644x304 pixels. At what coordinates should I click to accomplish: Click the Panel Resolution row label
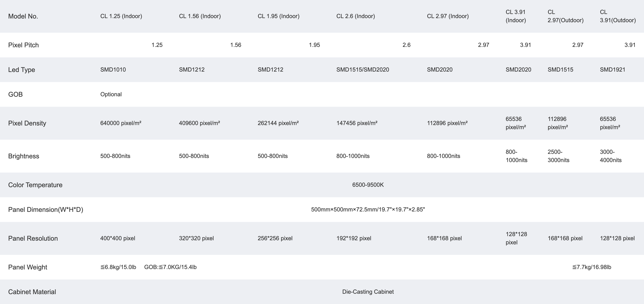33,238
